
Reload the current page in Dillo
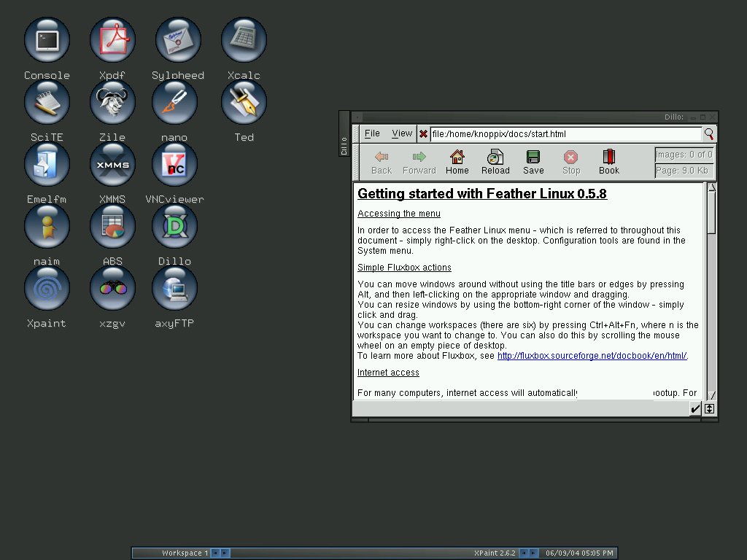[x=495, y=161]
